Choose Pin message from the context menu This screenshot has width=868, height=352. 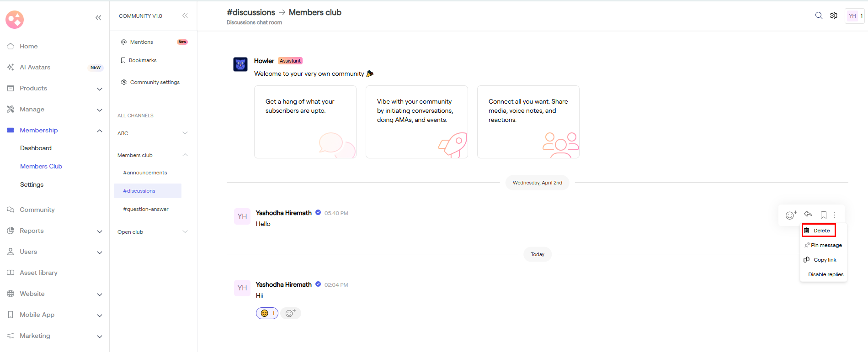click(823, 245)
